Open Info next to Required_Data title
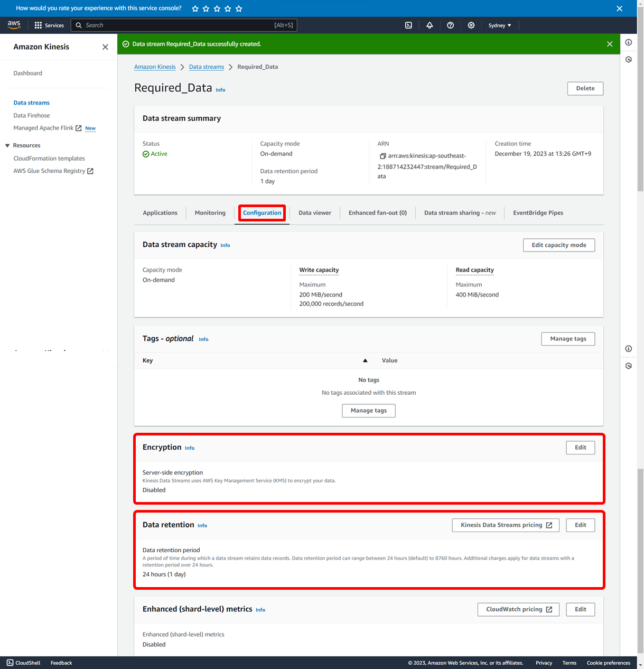644x669 pixels. pyautogui.click(x=220, y=90)
